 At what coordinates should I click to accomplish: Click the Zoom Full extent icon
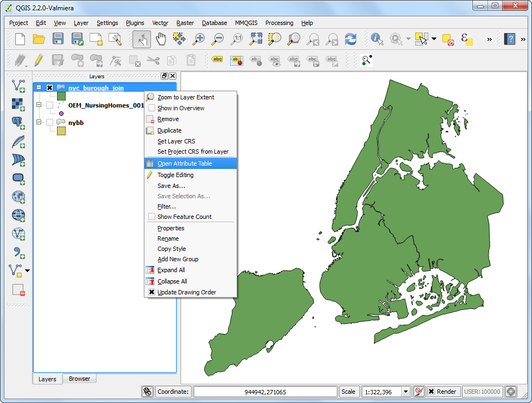tap(256, 39)
